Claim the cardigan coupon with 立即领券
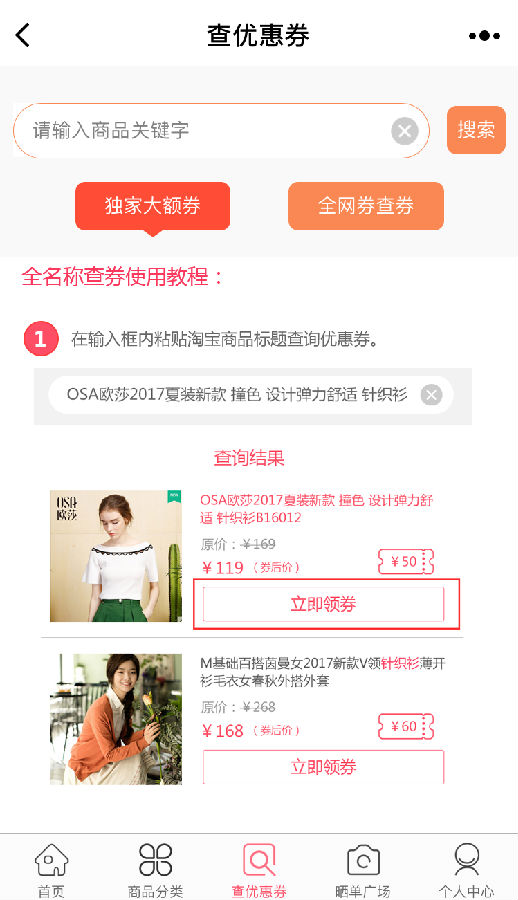Viewport: 518px width, 900px height. (x=323, y=767)
